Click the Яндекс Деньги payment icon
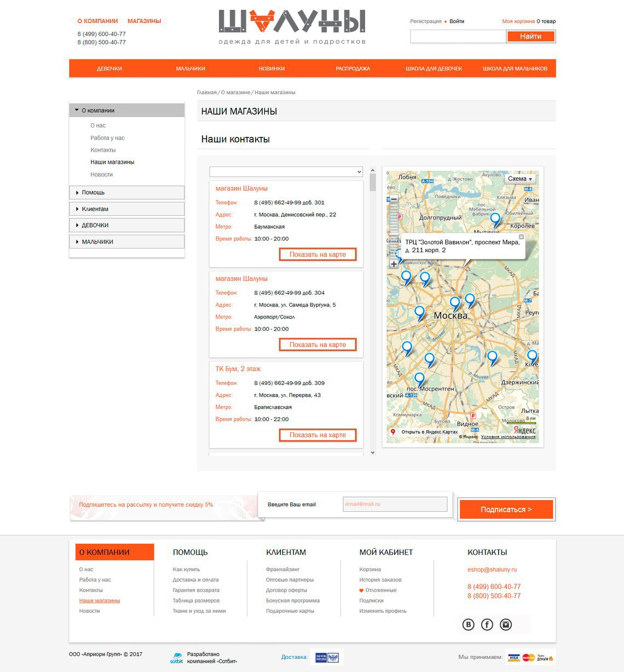Viewport: 624px width, 672px height. coord(545,657)
